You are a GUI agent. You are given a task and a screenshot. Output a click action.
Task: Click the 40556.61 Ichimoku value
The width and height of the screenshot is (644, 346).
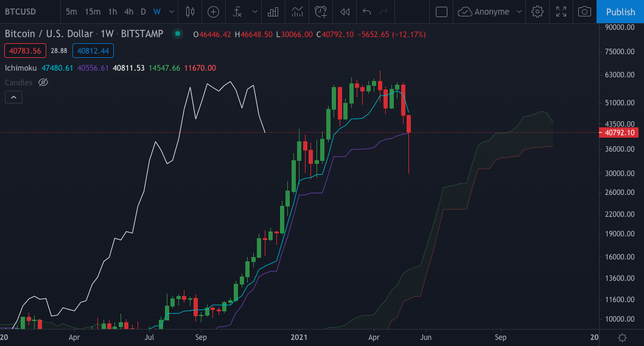pyautogui.click(x=93, y=68)
